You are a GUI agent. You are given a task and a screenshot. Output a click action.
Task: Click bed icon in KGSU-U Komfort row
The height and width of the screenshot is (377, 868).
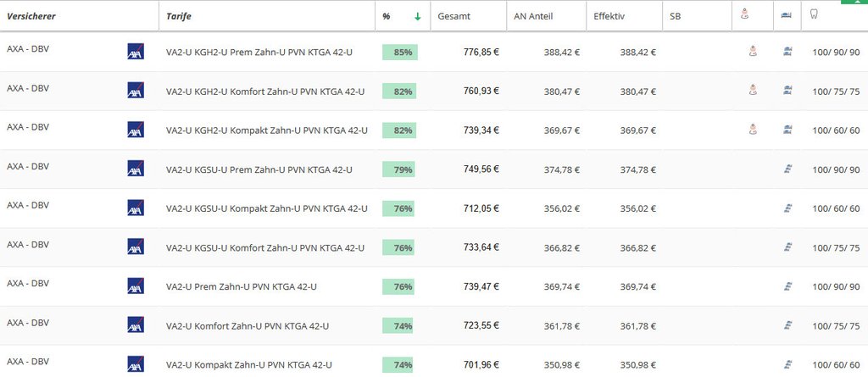tap(787, 247)
